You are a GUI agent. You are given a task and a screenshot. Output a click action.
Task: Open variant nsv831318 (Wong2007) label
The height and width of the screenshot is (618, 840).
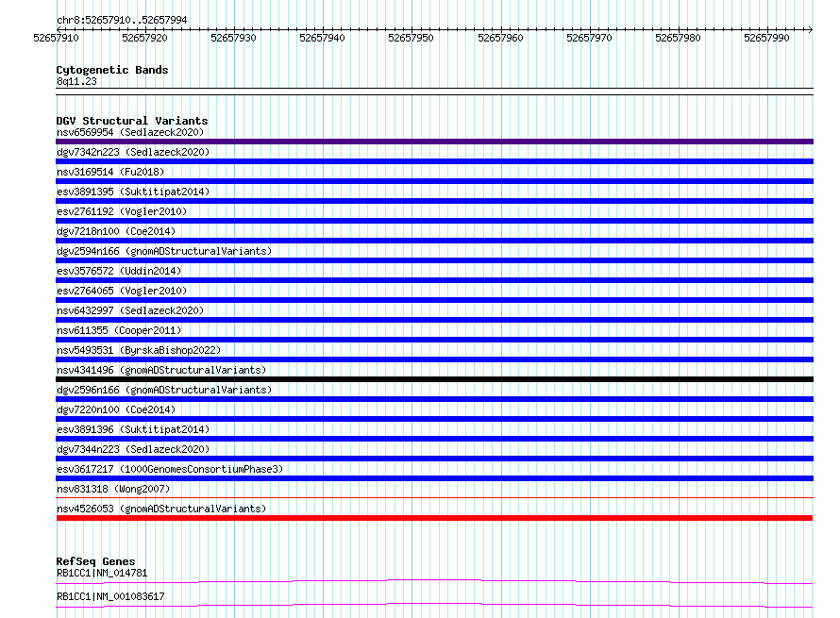tap(113, 489)
